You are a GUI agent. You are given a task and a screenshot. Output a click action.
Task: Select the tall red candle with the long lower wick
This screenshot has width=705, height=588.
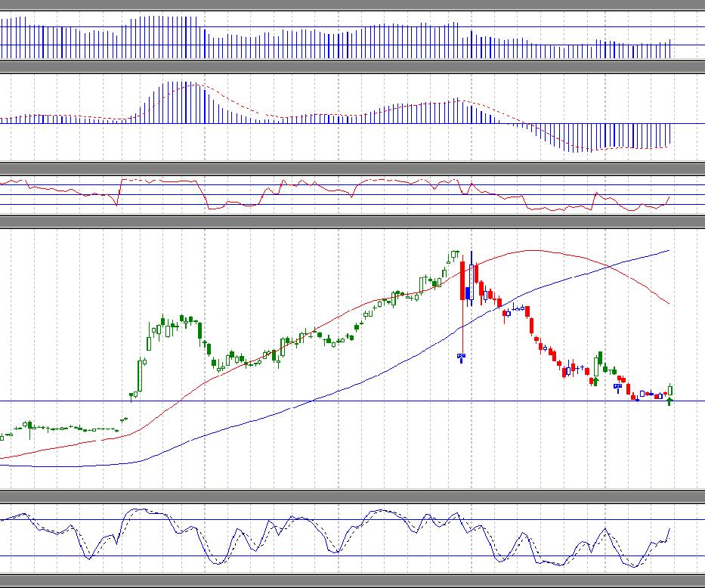(462, 281)
